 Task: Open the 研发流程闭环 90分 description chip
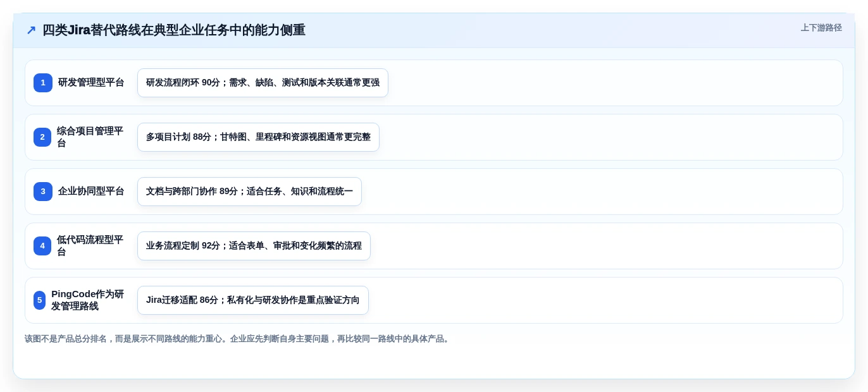click(x=263, y=83)
